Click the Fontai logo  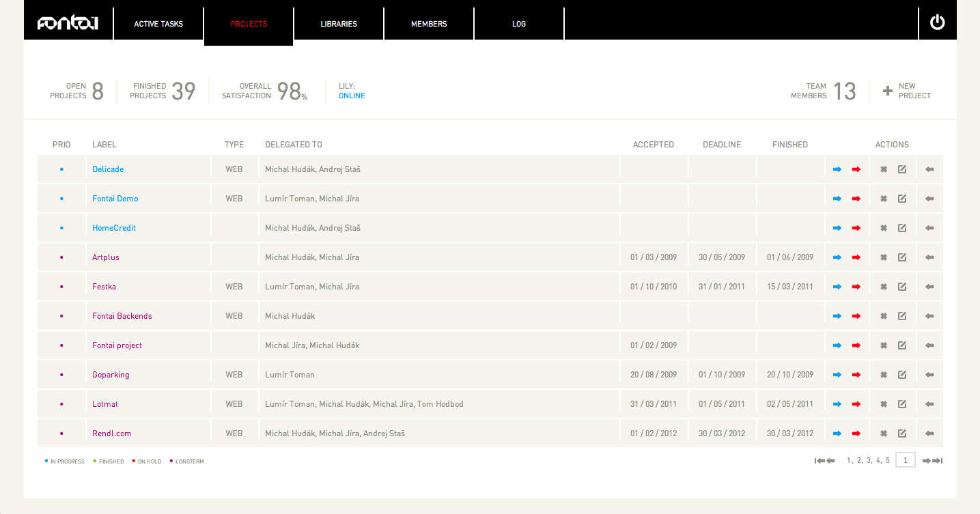[x=68, y=23]
